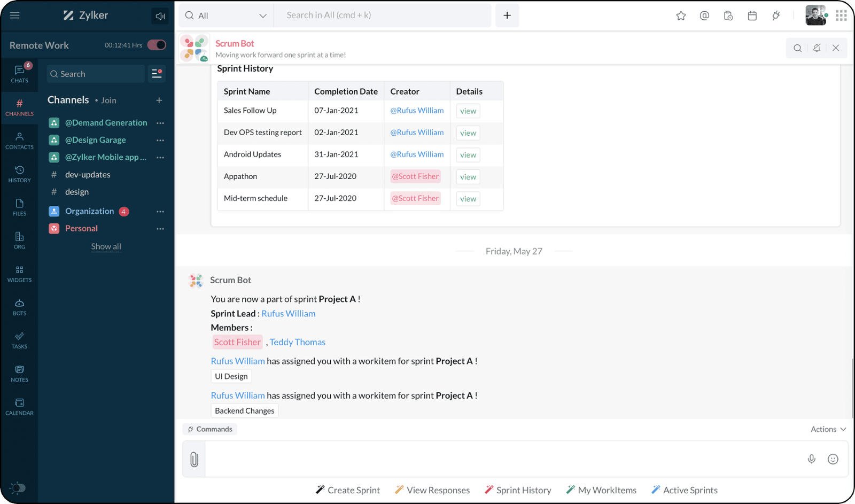
Task: Open the Bots section in sidebar
Action: click(19, 307)
